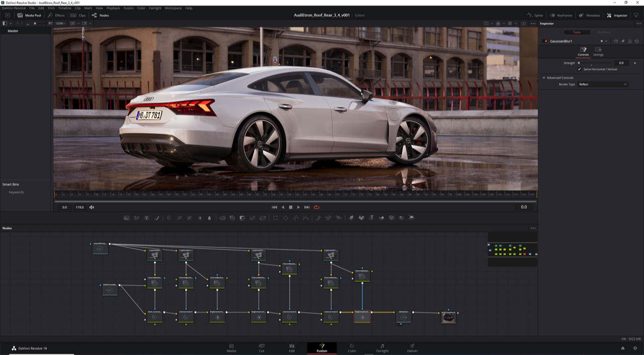Open the Fusion menu
Screen dimensions: 644x355
click(x=128, y=8)
